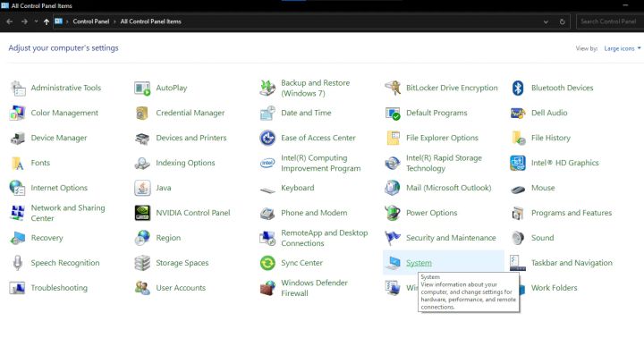Open the Internet Options link
Viewport: 644px width, 338px height.
tap(59, 188)
